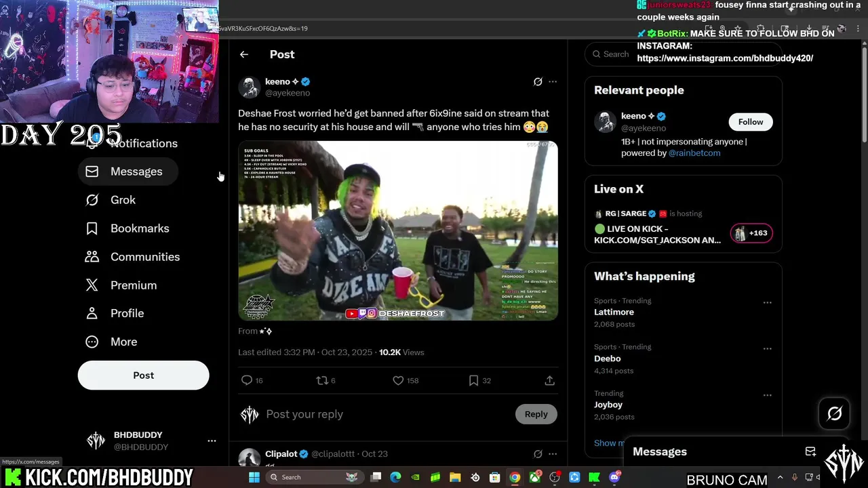868x488 pixels.
Task: Open the Joyboy trending topic
Action: coord(608,405)
